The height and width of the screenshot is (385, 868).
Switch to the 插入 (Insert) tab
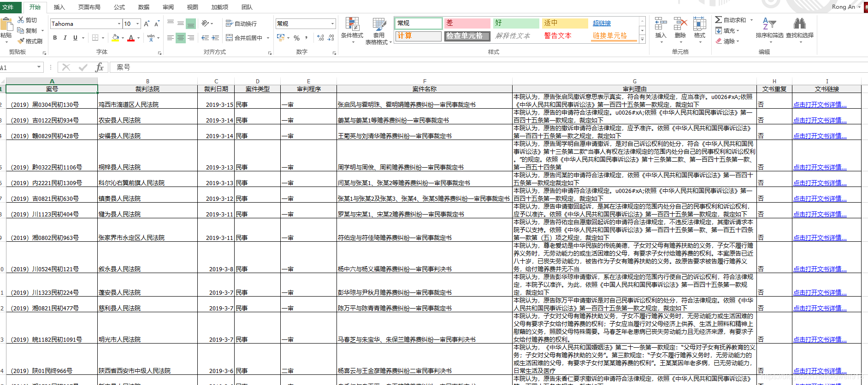[x=59, y=7]
